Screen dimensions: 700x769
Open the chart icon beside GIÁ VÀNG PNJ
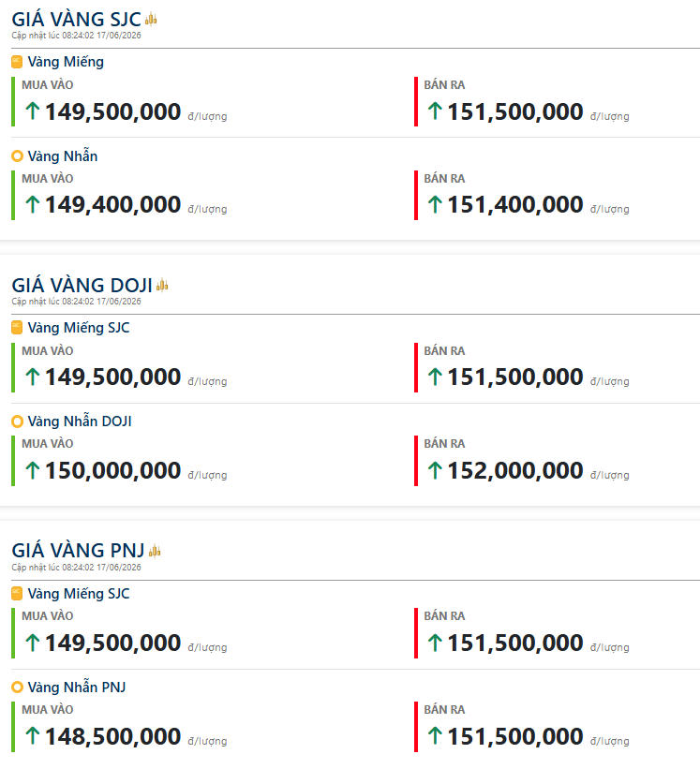tap(155, 551)
